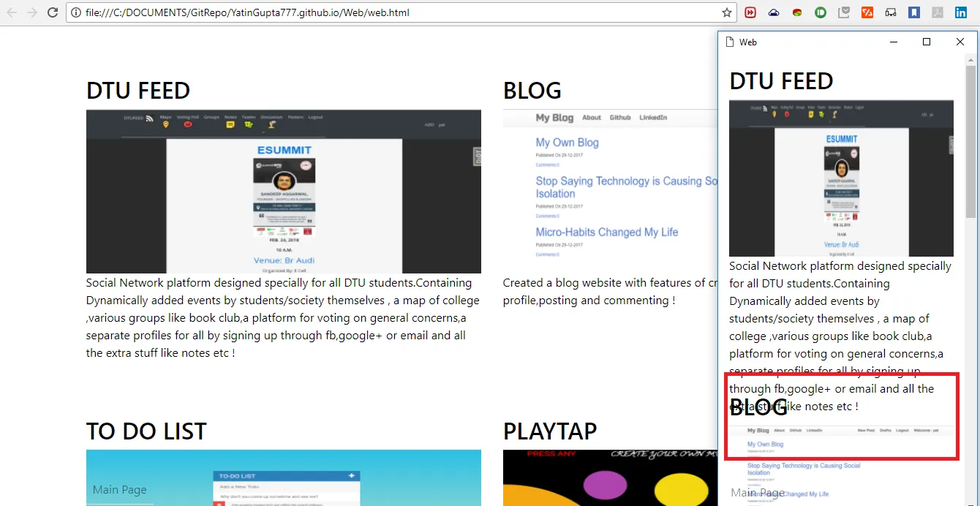Open the LinkedIn extension icon

961,12
